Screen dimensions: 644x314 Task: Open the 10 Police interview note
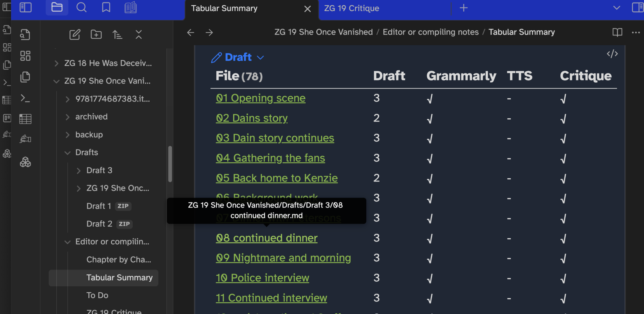click(262, 278)
